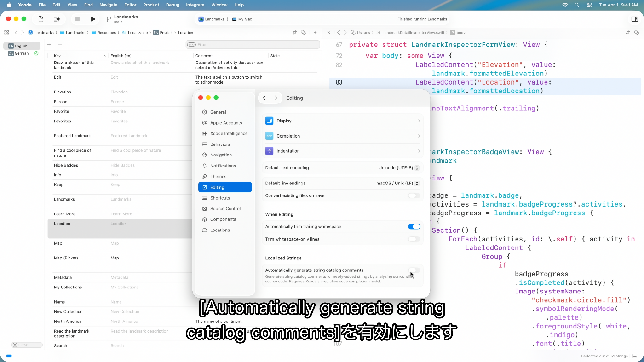Open Spotlight search in menu bar

(577, 5)
